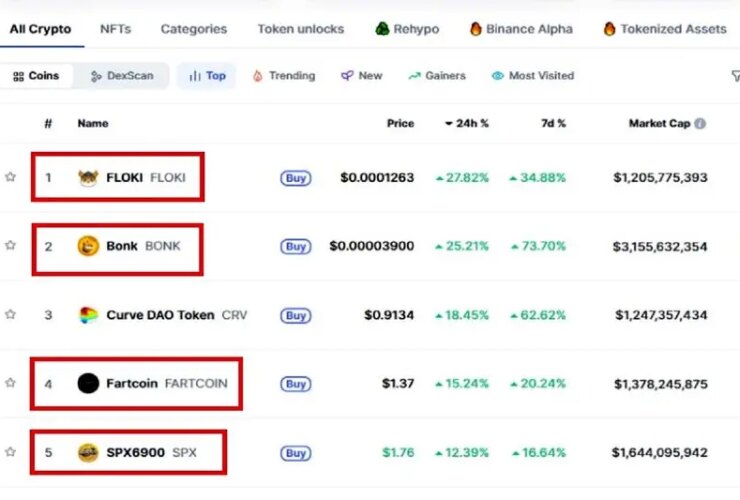Click Buy button for Curve DAO Token

tap(296, 315)
